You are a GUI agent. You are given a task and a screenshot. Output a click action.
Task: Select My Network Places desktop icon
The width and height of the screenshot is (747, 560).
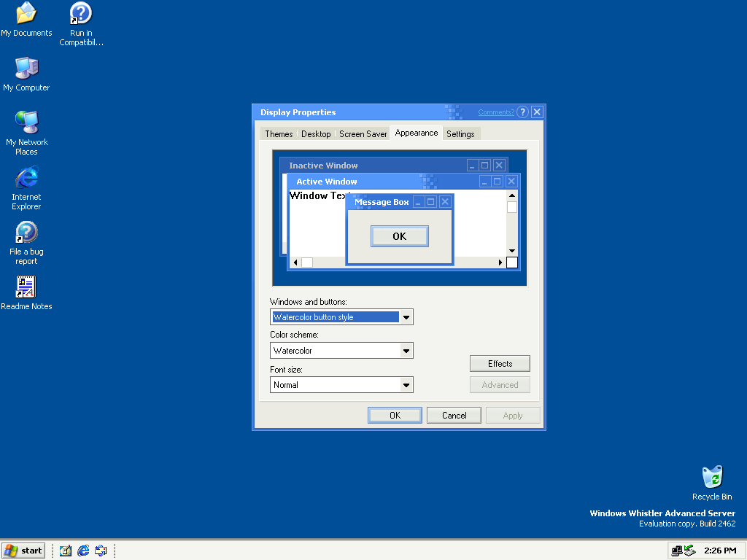(27, 133)
